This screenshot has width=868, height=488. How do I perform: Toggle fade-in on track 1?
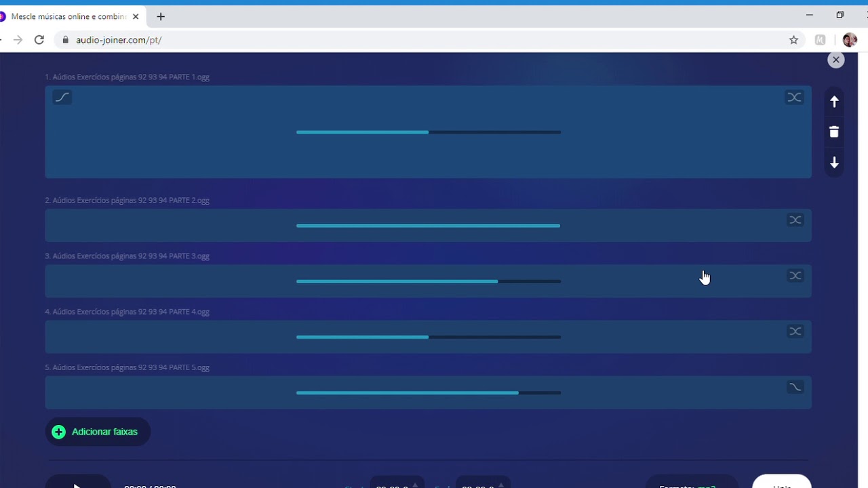(62, 97)
